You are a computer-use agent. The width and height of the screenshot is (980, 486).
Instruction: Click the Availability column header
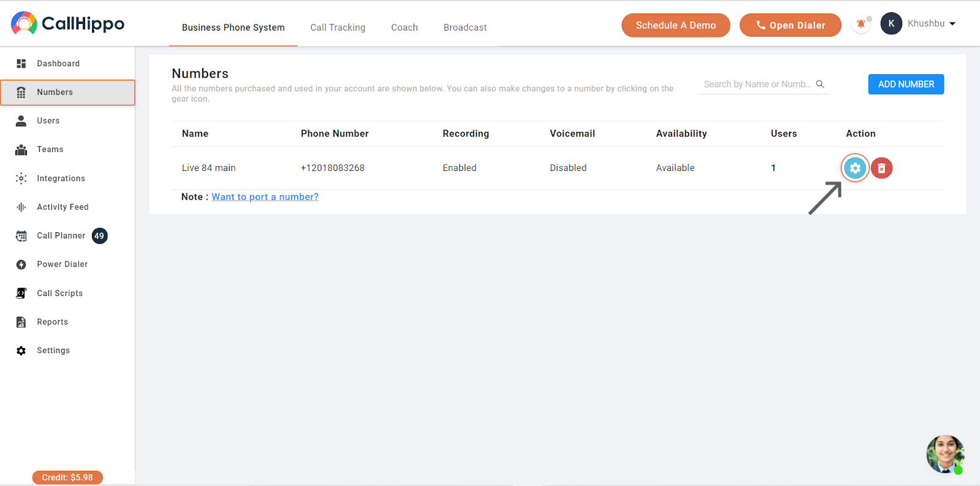pyautogui.click(x=681, y=134)
